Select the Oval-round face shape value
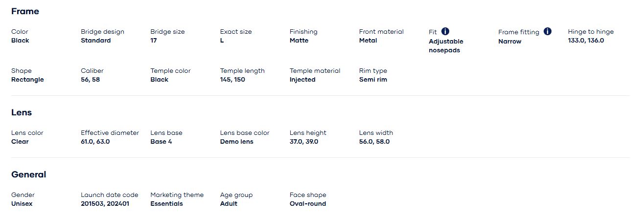Image resolution: width=644 pixels, height=217 pixels. pos(307,204)
